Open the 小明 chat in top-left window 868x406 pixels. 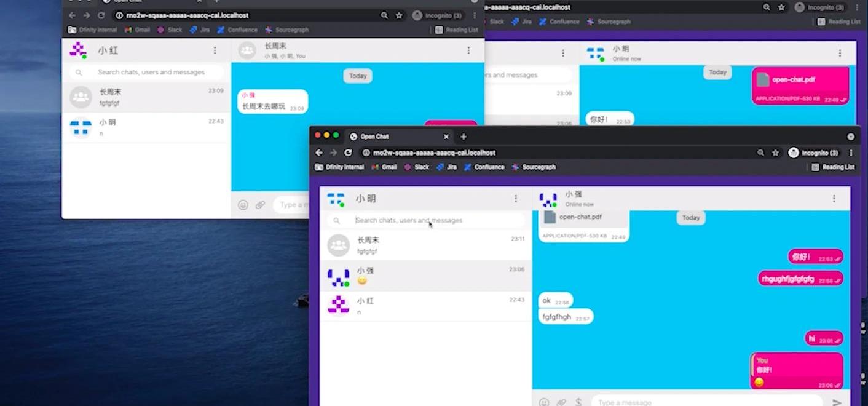coord(146,127)
